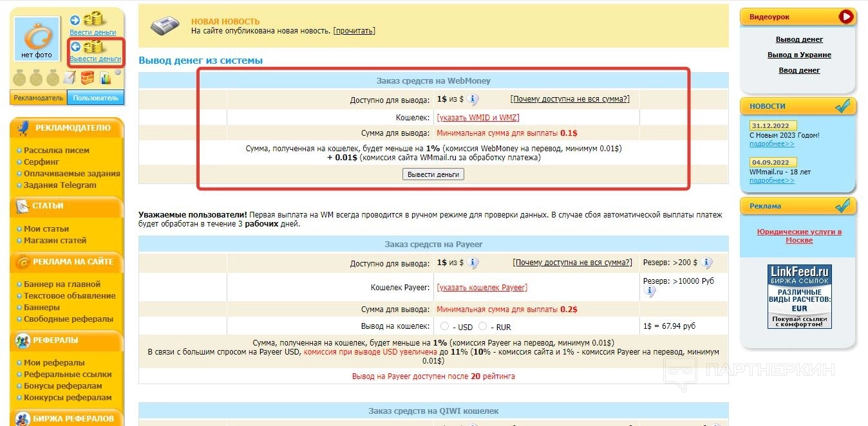Image resolution: width=868 pixels, height=426 pixels.
Task: Open the LinkFeed.ru banner ad
Action: click(x=799, y=297)
